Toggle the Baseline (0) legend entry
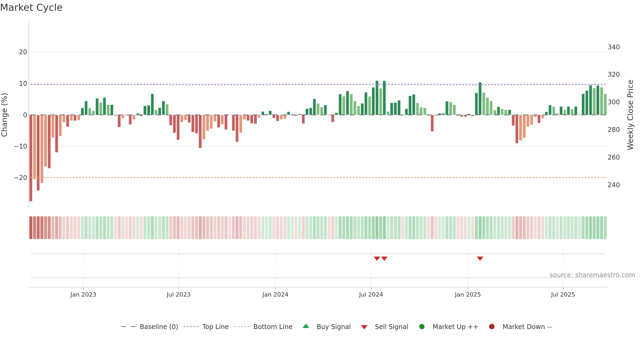The height and width of the screenshot is (362, 644). point(149,327)
